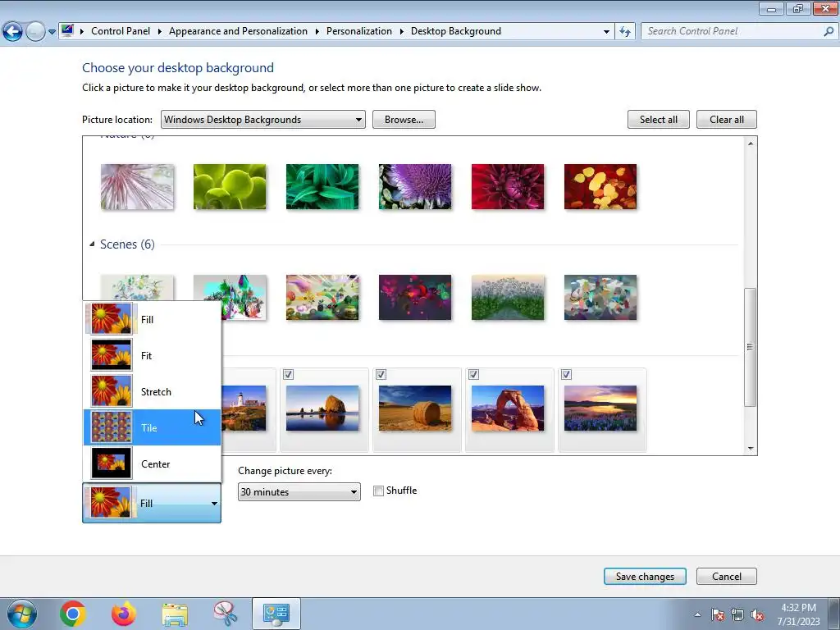Viewport: 840px width, 630px height.
Task: Click the Save changes button
Action: (645, 577)
